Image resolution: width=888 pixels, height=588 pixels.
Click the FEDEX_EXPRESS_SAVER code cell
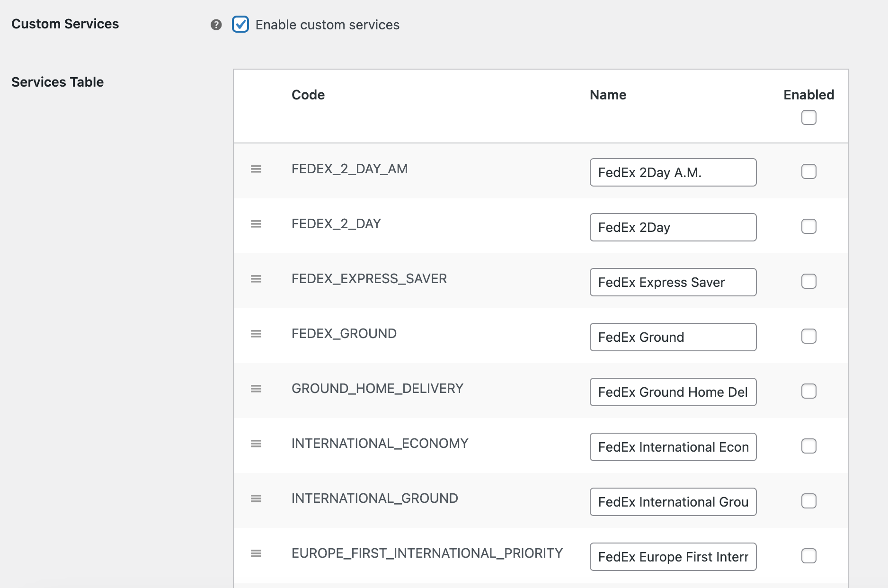pyautogui.click(x=369, y=279)
